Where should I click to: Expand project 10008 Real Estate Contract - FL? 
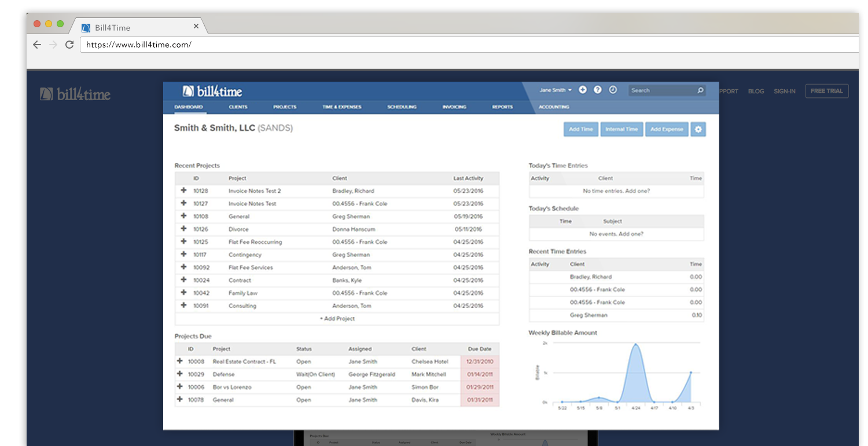pos(180,362)
